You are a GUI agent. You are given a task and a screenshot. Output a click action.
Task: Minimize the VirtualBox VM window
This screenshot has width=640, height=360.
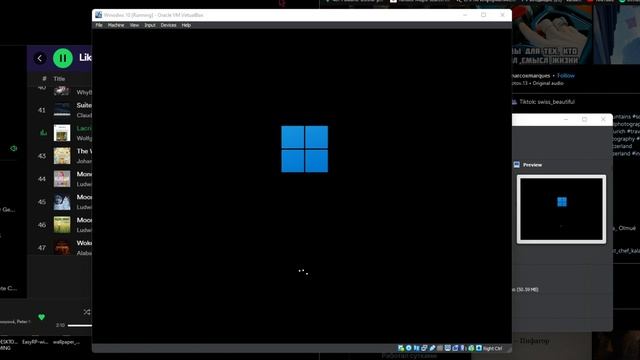point(465,15)
